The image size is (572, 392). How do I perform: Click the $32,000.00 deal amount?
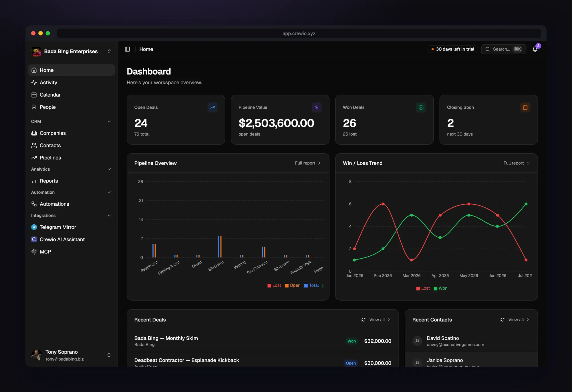pyautogui.click(x=378, y=341)
